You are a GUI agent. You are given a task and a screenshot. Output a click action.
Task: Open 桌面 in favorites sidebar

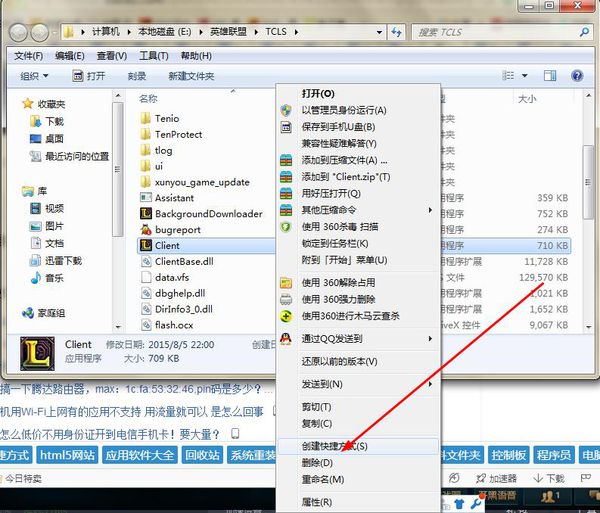tap(47, 138)
